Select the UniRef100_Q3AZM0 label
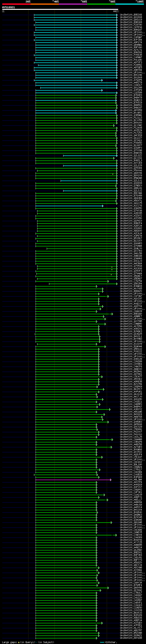 tap(131, 208)
